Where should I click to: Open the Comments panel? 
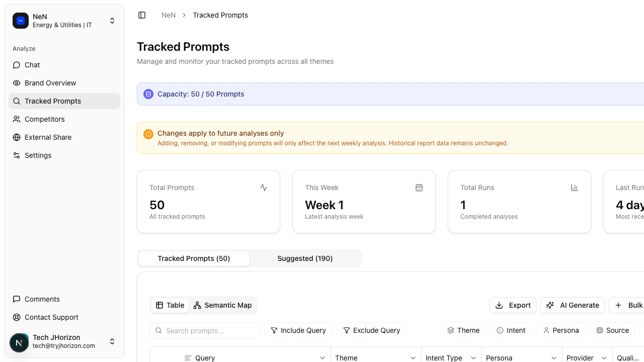[42, 299]
